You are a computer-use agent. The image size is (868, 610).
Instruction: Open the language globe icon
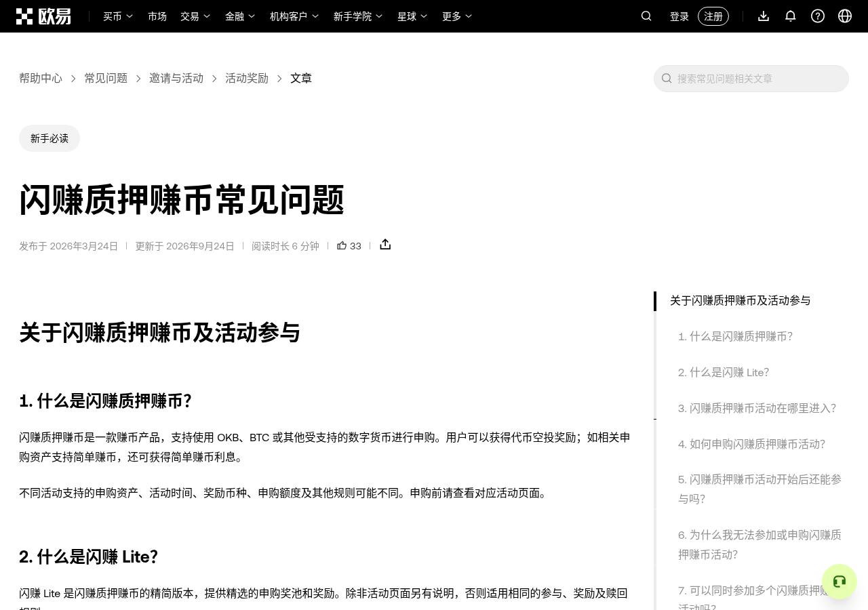point(845,16)
